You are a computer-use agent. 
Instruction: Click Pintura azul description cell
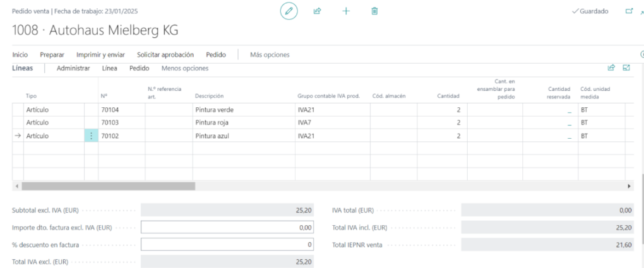point(244,136)
